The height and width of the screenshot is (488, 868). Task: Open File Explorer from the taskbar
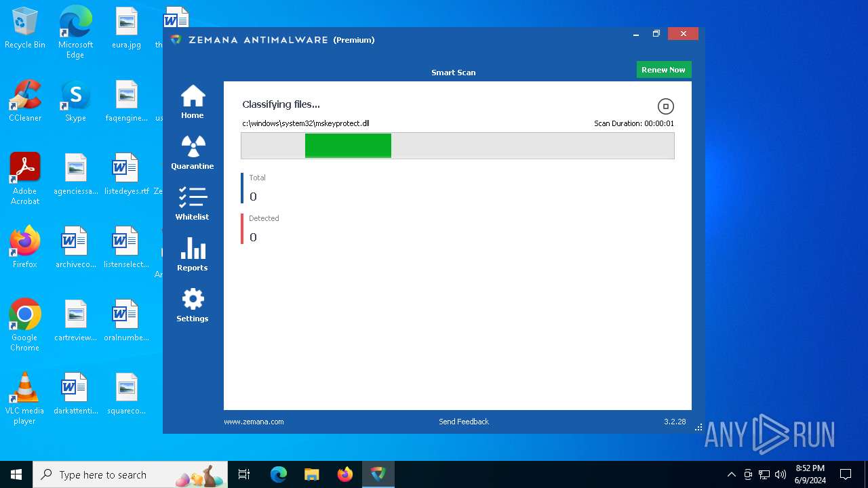(312, 474)
